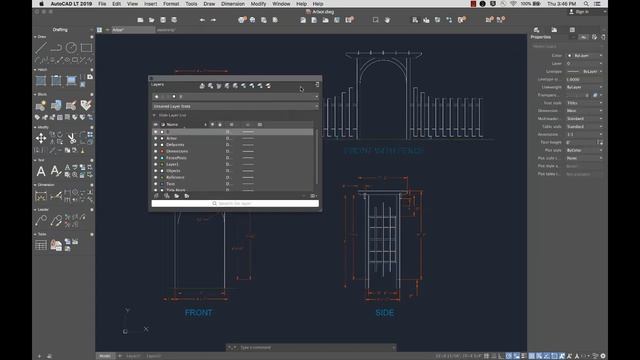The height and width of the screenshot is (360, 640).
Task: Insert a Table with the Table tool
Action: point(41,245)
